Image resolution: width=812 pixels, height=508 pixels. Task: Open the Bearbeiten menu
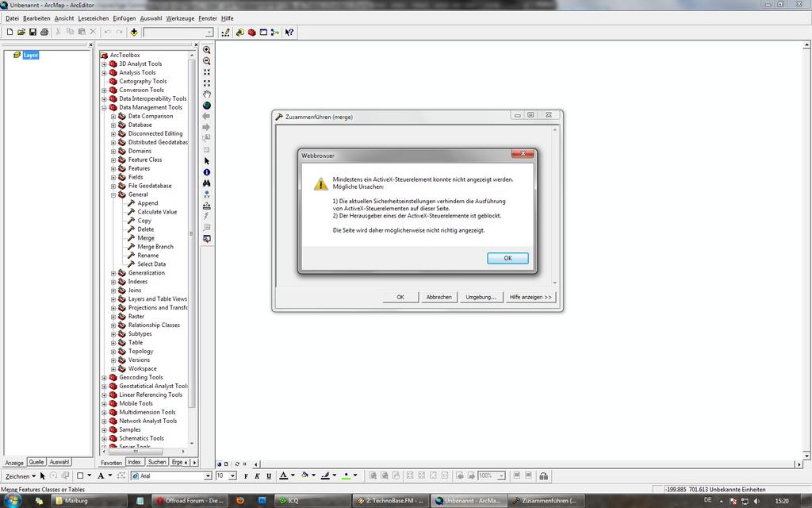36,18
